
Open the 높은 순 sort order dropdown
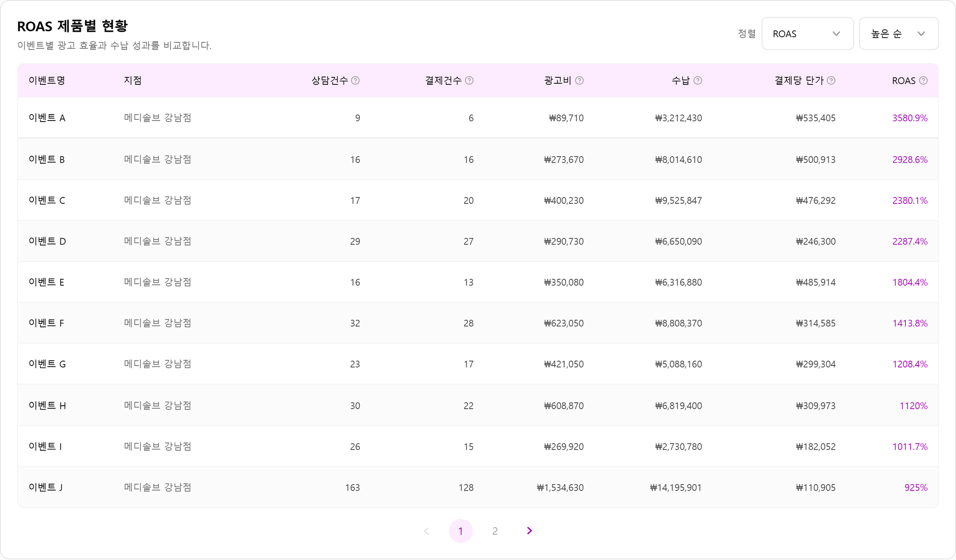[898, 34]
